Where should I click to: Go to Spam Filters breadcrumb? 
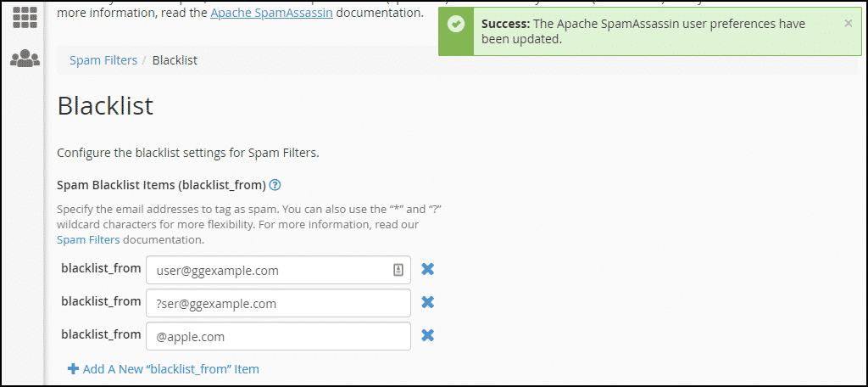click(x=103, y=60)
